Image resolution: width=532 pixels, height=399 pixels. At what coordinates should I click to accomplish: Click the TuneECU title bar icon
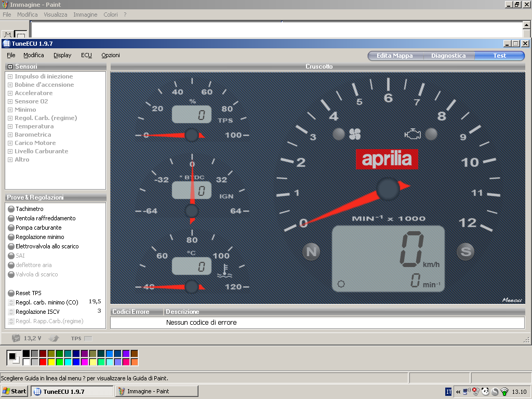tap(6, 44)
